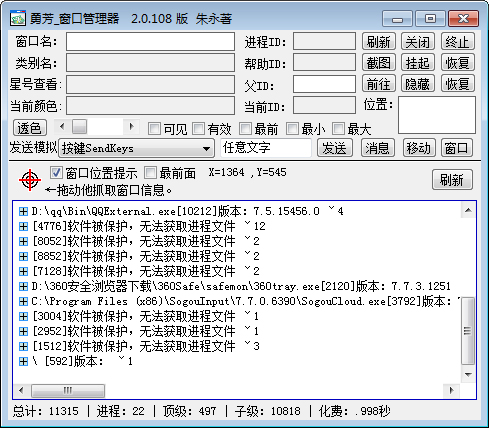The width and height of the screenshot is (489, 428).
Task: Click the 刷新 button above the process tree
Action: coord(452,180)
